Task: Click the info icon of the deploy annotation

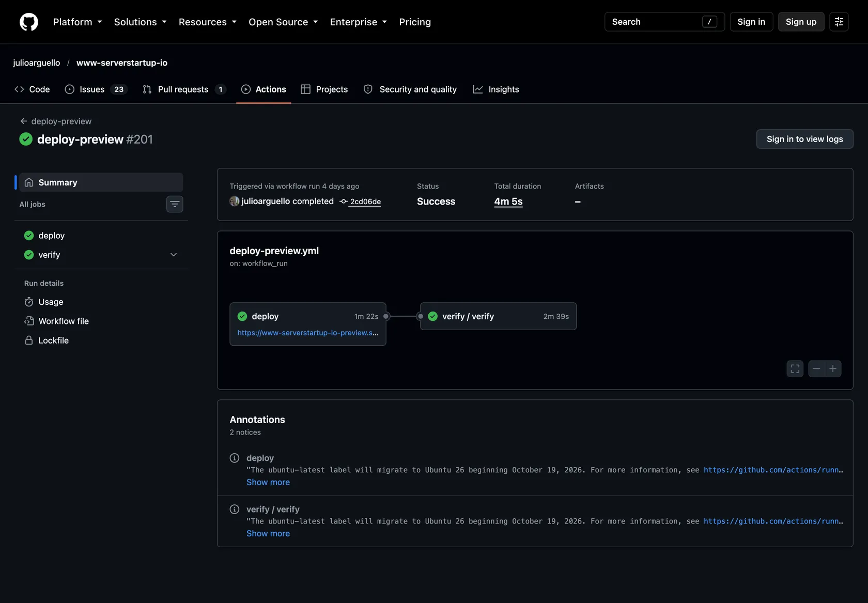Action: pyautogui.click(x=235, y=458)
